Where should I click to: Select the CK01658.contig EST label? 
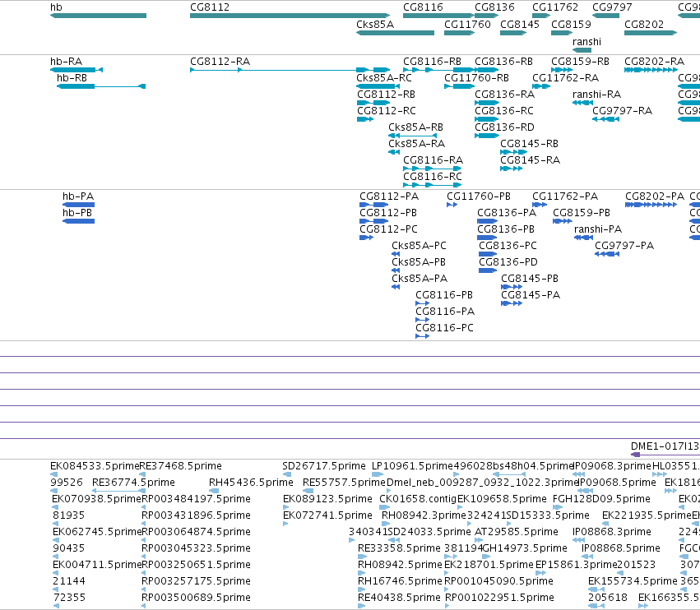pos(418,499)
